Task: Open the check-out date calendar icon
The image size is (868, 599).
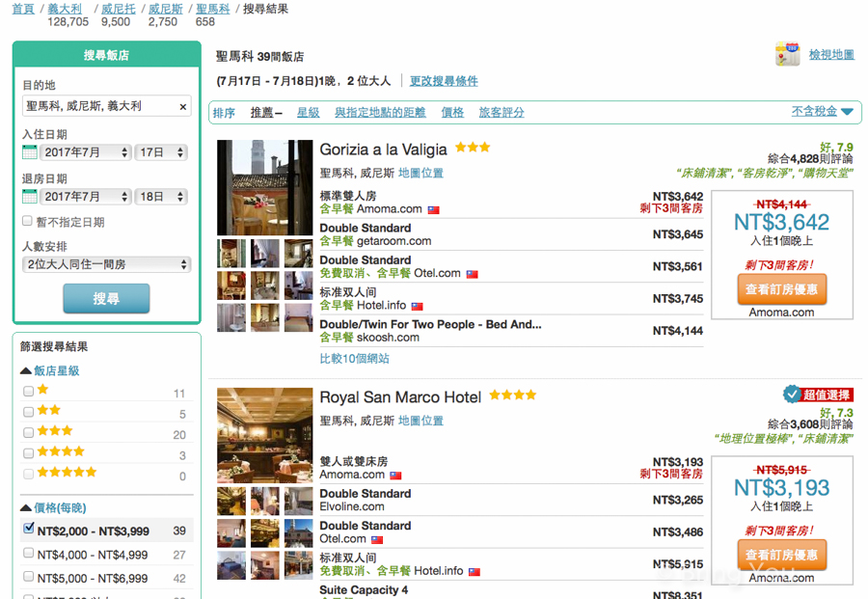Action: click(29, 197)
